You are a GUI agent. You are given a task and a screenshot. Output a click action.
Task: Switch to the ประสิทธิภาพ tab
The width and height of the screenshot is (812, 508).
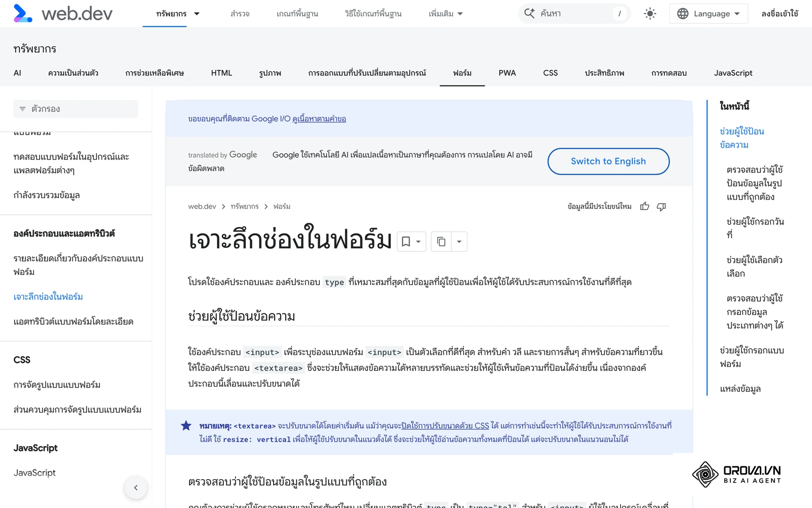tap(604, 73)
